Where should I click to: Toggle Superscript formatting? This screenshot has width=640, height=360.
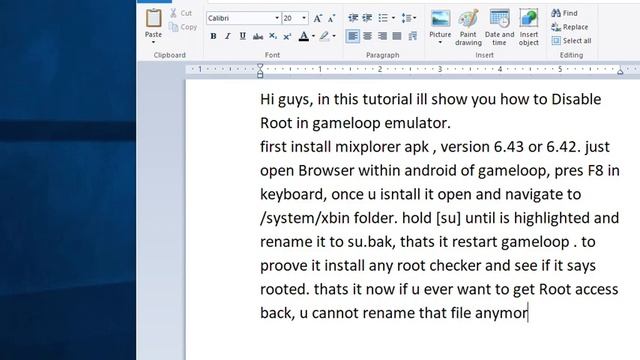pyautogui.click(x=287, y=36)
